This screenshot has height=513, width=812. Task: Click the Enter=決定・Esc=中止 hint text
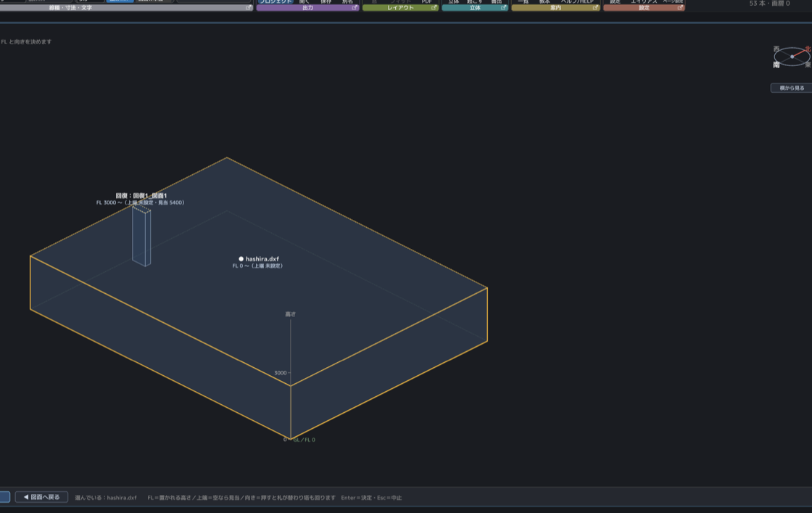(371, 498)
